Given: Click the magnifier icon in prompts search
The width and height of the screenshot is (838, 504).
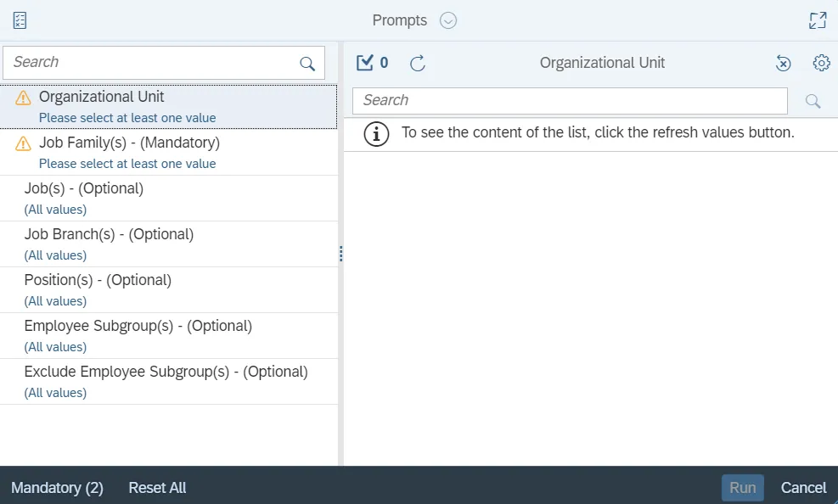Looking at the screenshot, I should coord(307,63).
